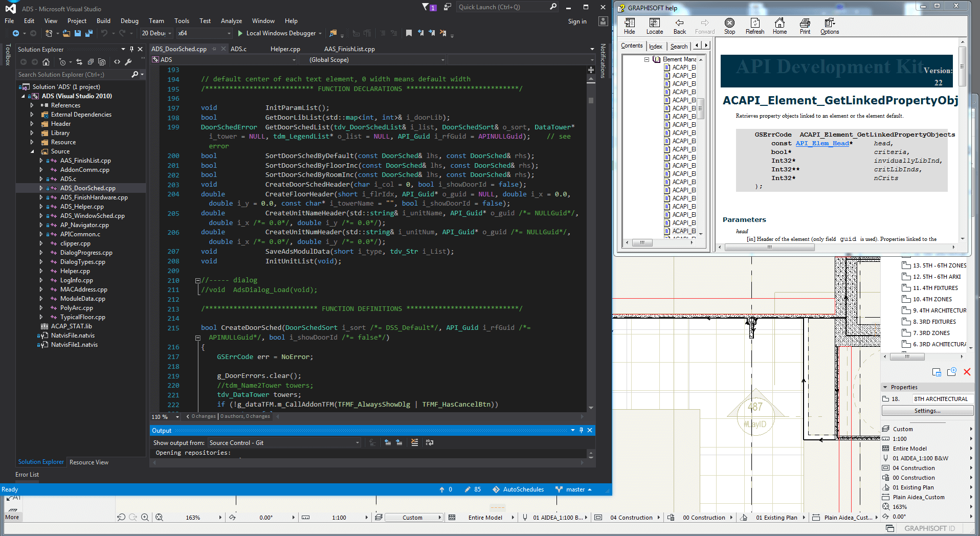Collapse the CreateDoorSched function outline
The width and height of the screenshot is (980, 536).
[x=197, y=338]
